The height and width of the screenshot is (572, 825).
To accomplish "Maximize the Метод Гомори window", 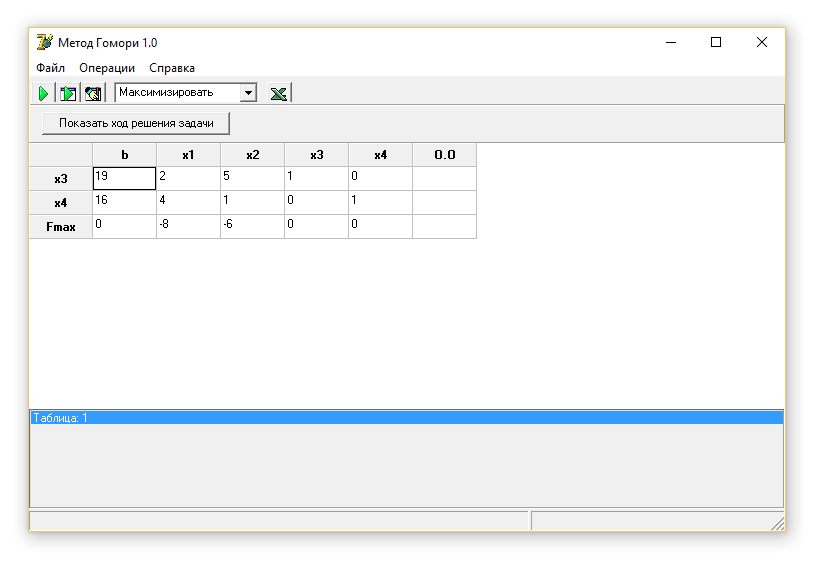I will coord(716,42).
